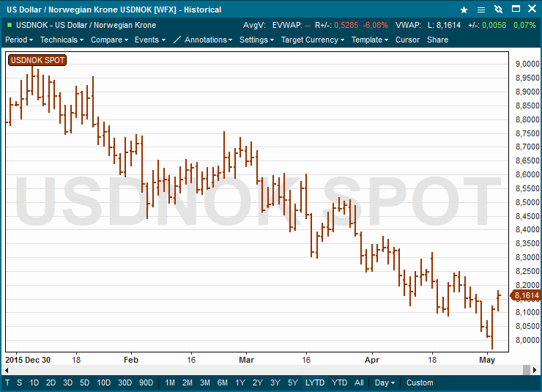Click the USDNOK SPOT series label
The image size is (542, 392).
37,60
